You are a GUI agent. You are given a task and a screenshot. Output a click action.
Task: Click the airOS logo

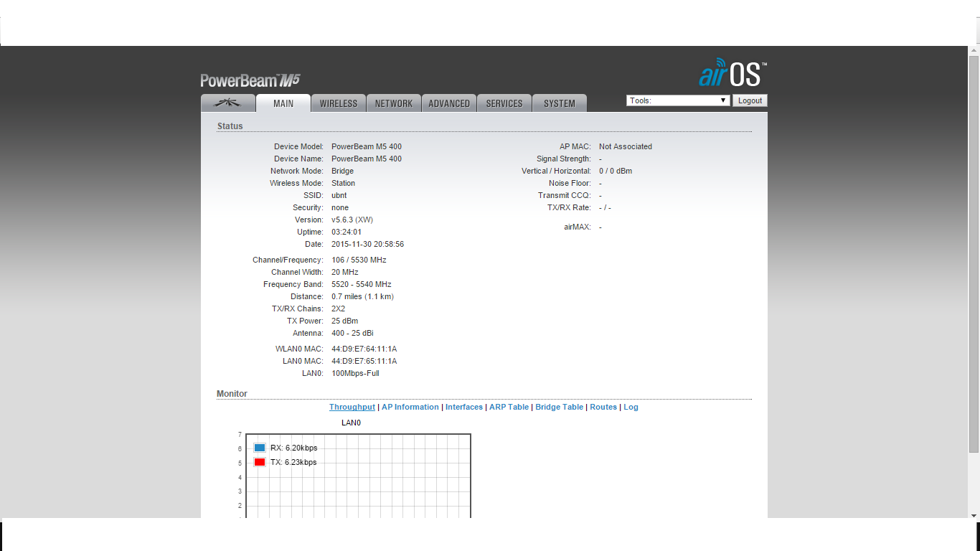(x=732, y=73)
